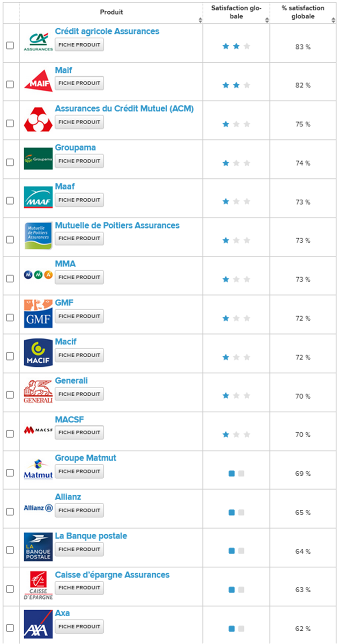This screenshot has height=644, width=342.
Task: Open Mutuelle de Poitiers Assurances link
Action: [x=117, y=225]
